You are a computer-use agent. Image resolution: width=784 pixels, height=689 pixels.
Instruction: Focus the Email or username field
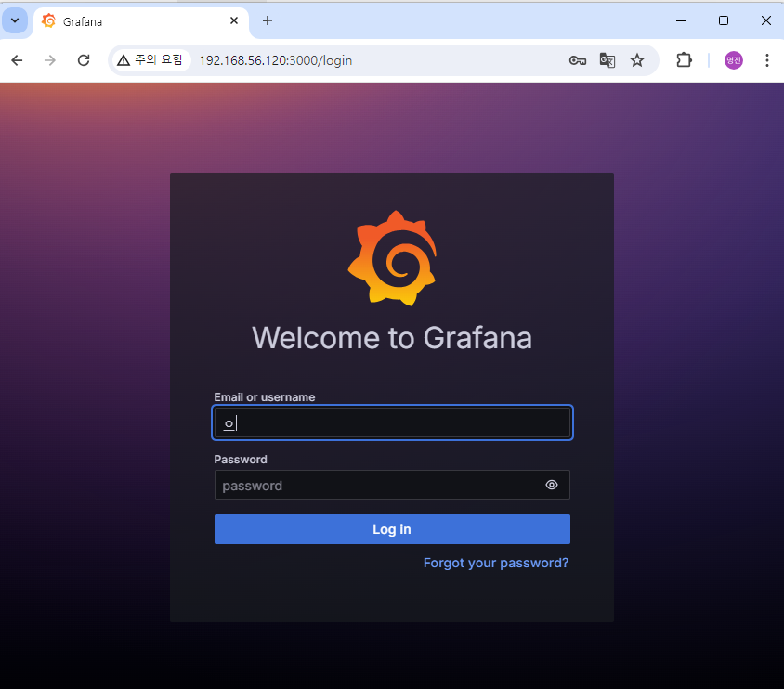(392, 422)
